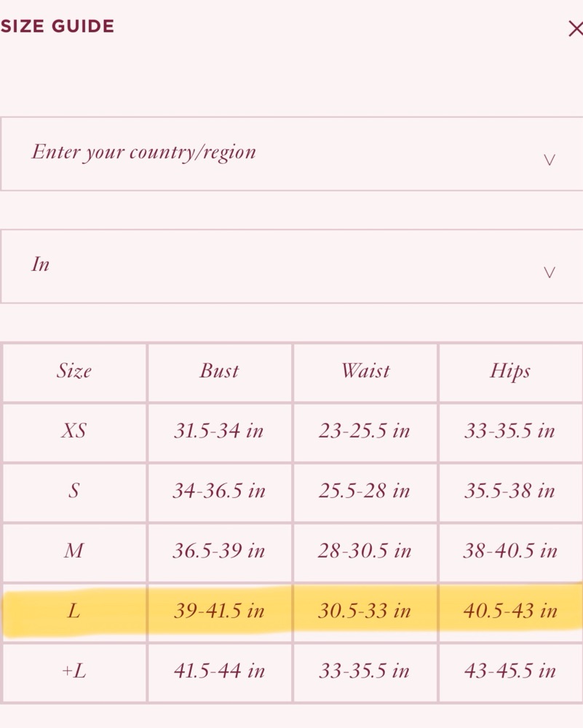
Task: Click the 39-41.5 in bust cell
Action: click(x=219, y=611)
